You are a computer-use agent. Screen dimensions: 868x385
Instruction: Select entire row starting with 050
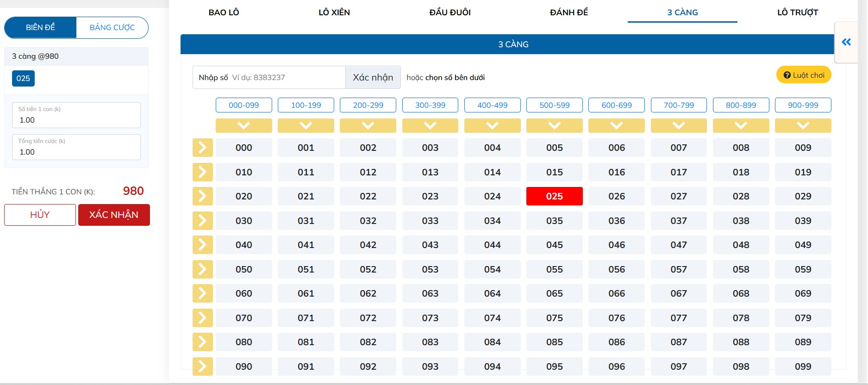[x=202, y=269]
